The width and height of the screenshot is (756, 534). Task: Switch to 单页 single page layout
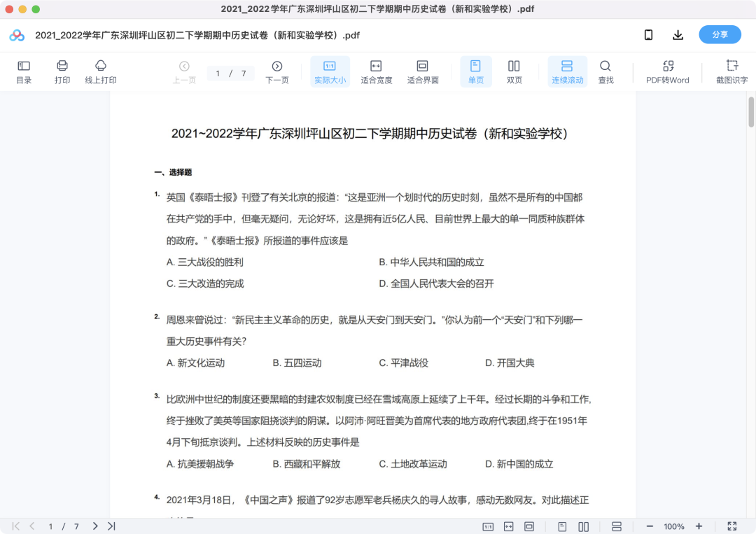476,72
